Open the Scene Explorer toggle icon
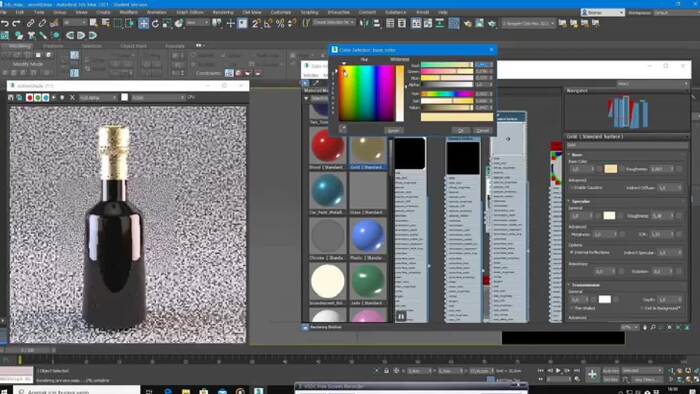This screenshot has width=700, height=394. [390, 23]
